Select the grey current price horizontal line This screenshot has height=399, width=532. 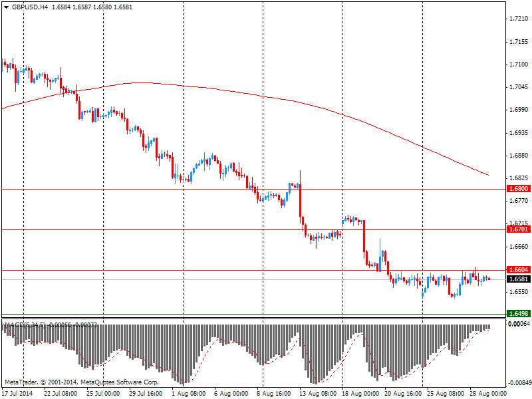click(x=254, y=279)
